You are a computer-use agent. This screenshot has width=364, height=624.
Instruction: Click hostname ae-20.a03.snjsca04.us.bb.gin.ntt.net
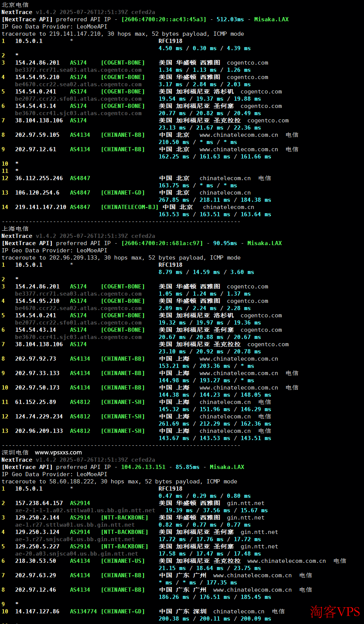point(76,554)
